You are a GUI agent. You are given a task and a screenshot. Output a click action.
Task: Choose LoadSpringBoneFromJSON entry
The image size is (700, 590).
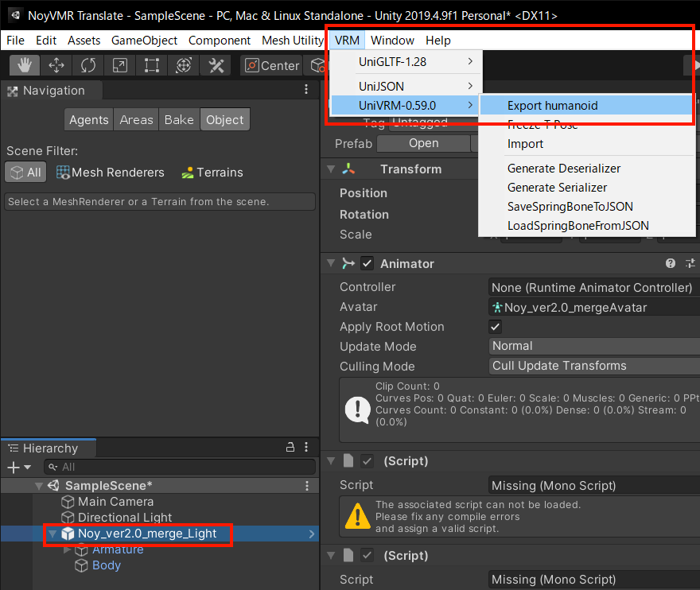[x=586, y=226]
